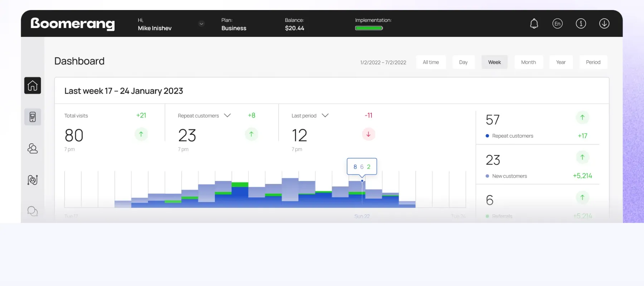Click the up arrow next to 57

tap(582, 118)
